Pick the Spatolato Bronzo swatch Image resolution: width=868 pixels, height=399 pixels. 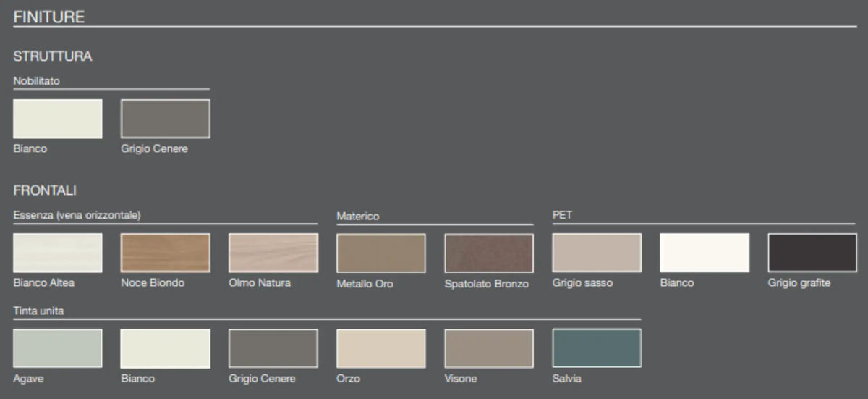click(x=489, y=253)
